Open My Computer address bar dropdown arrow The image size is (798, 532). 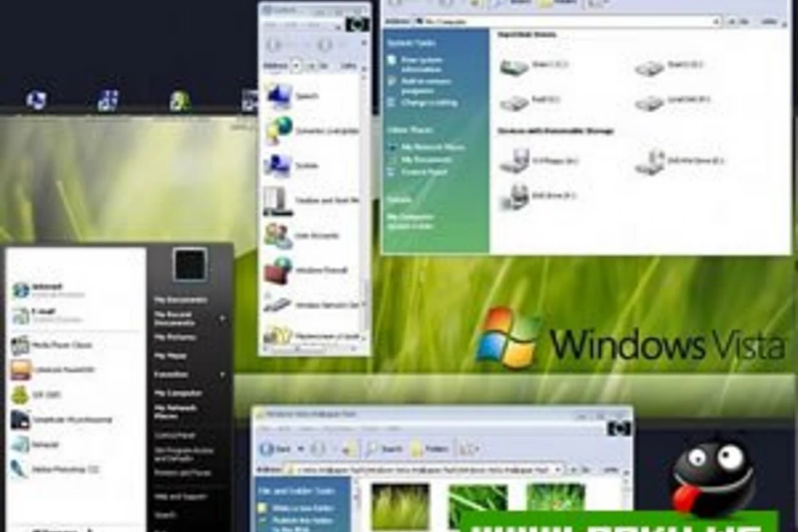tap(716, 21)
